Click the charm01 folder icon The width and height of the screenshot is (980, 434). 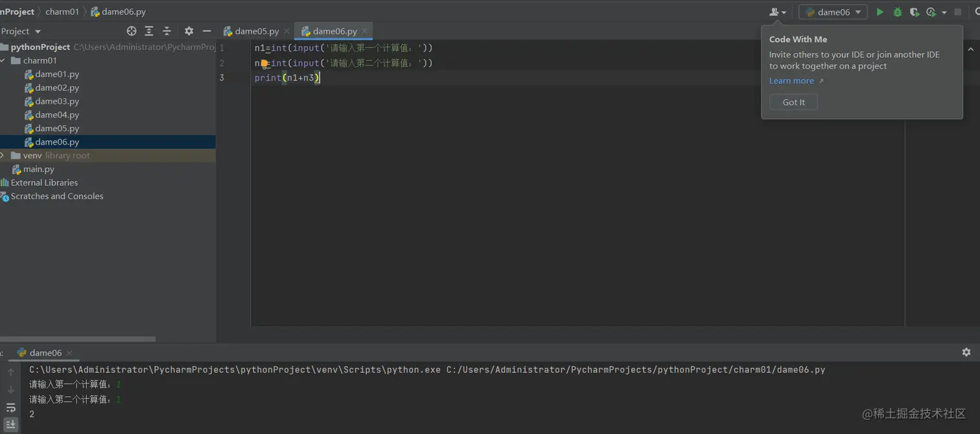[16, 60]
